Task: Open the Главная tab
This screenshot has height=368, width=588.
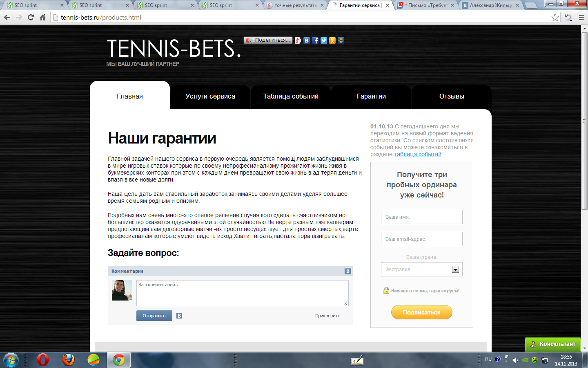Action: [x=130, y=96]
